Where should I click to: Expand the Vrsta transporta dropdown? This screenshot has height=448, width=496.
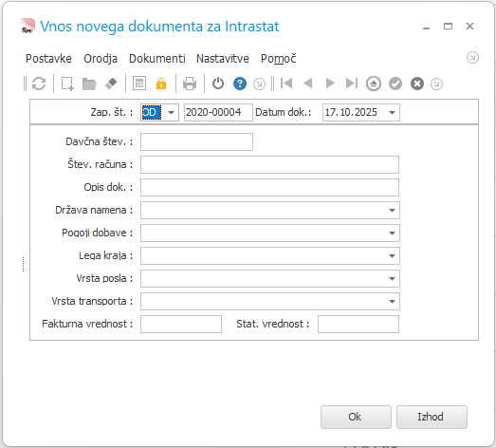pyautogui.click(x=392, y=302)
